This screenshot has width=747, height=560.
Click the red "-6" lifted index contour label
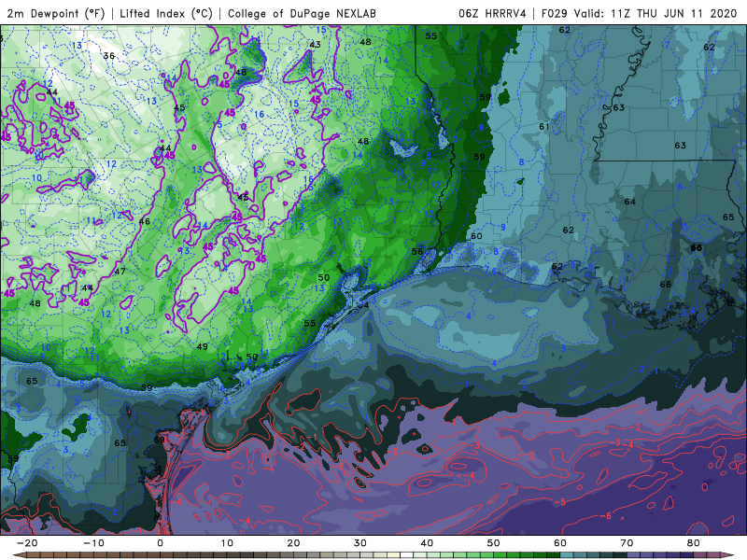[x=604, y=516]
